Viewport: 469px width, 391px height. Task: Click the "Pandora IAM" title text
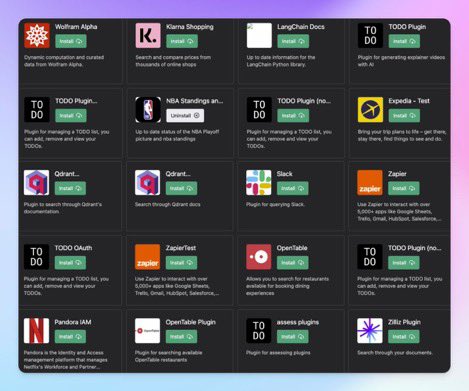point(73,322)
